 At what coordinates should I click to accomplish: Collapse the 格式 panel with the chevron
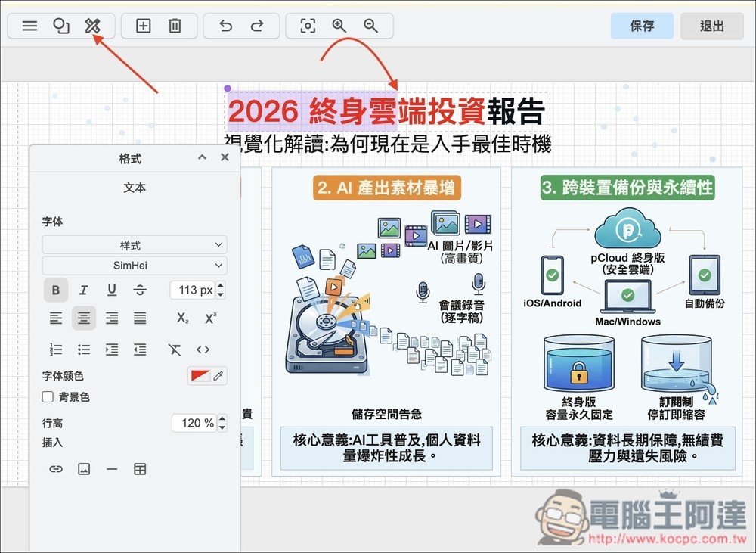(x=202, y=157)
